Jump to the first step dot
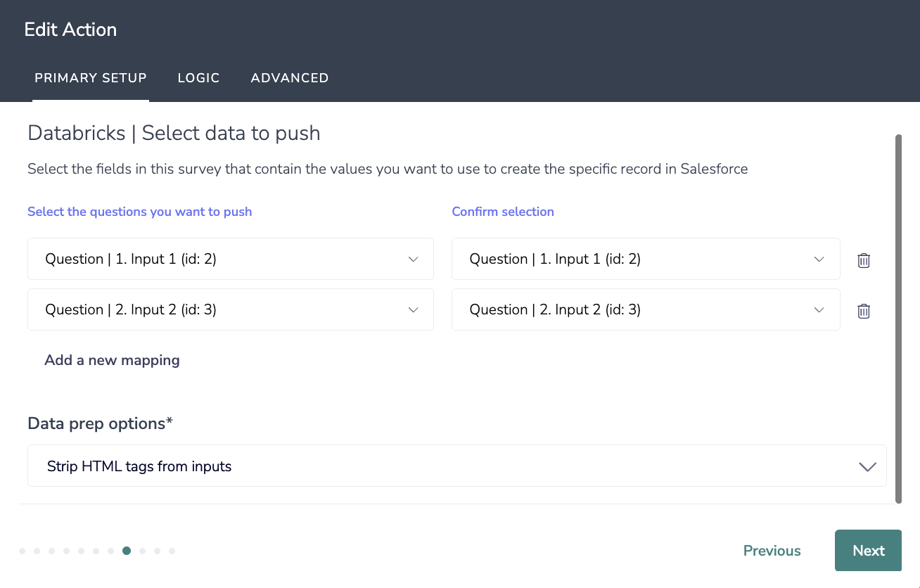 [23, 551]
